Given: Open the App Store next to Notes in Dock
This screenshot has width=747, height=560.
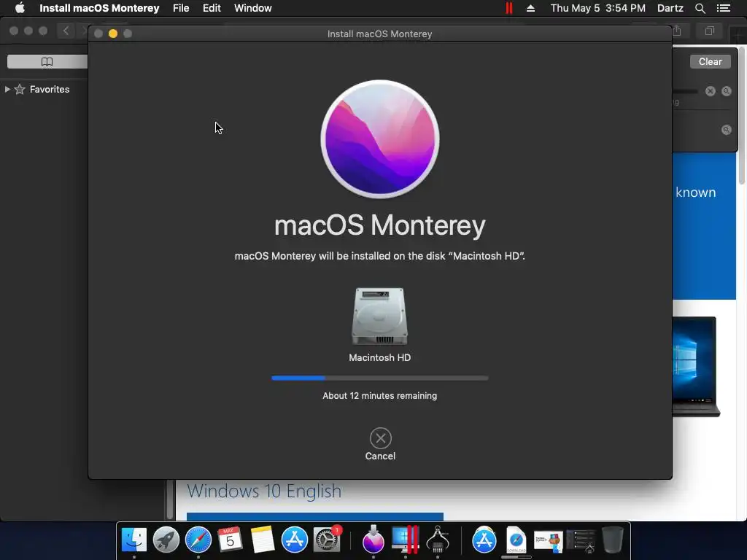Looking at the screenshot, I should 295,540.
